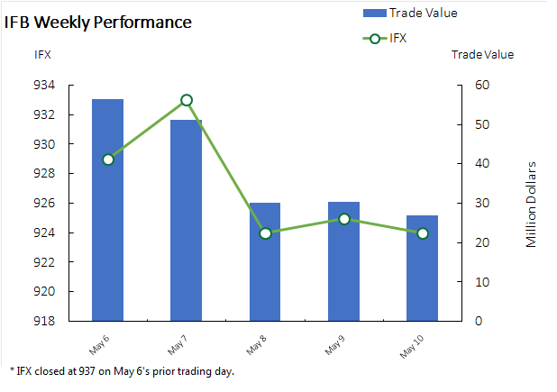557x392 pixels.
Task: Click the 934 value on the left axis
Action: 44,86
